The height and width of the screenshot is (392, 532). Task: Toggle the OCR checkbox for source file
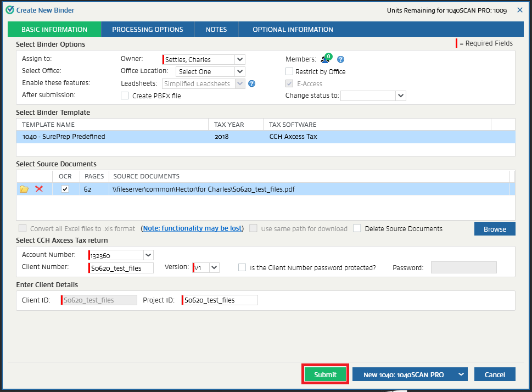(65, 189)
